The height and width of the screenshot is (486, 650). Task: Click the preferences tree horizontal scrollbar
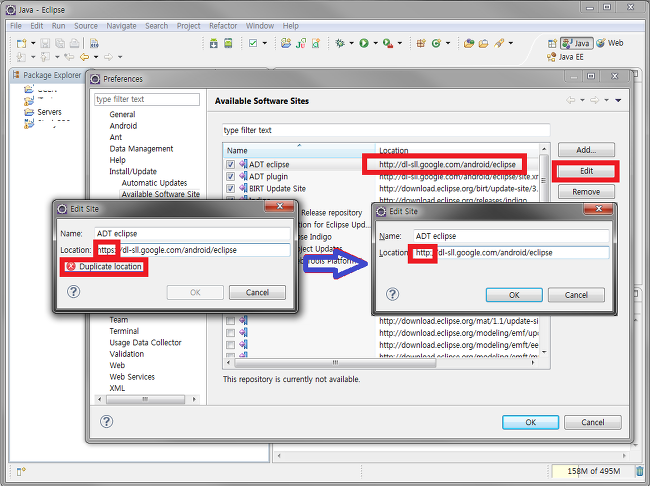click(x=145, y=399)
